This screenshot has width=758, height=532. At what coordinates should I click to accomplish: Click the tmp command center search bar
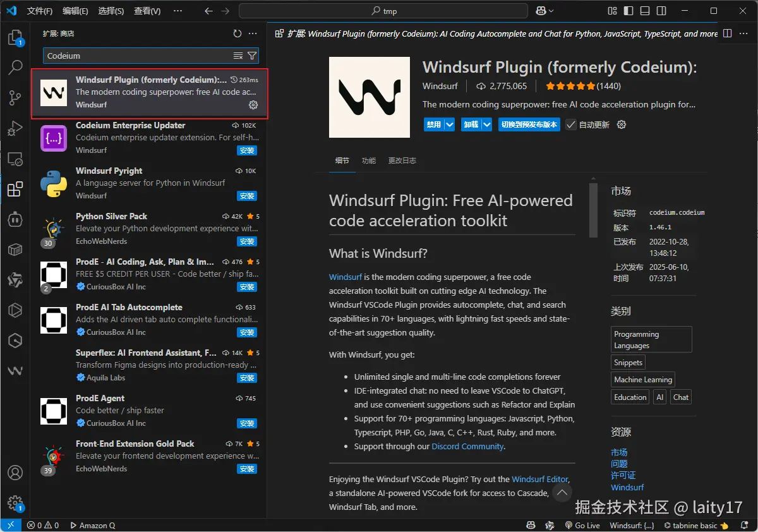tap(383, 11)
